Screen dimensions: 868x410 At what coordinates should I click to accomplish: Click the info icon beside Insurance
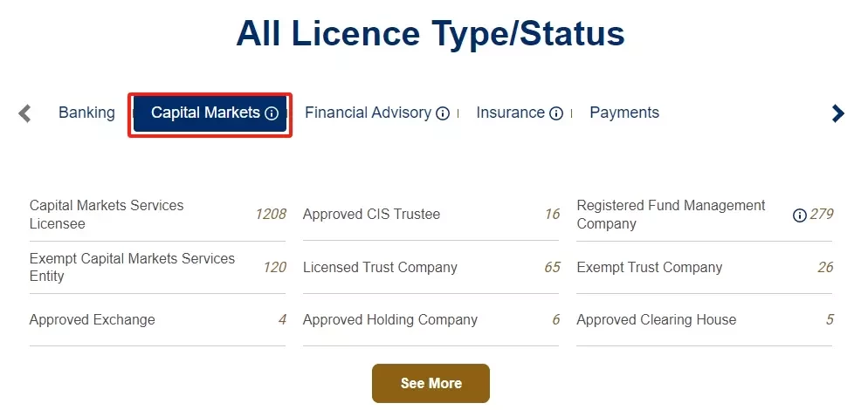555,113
